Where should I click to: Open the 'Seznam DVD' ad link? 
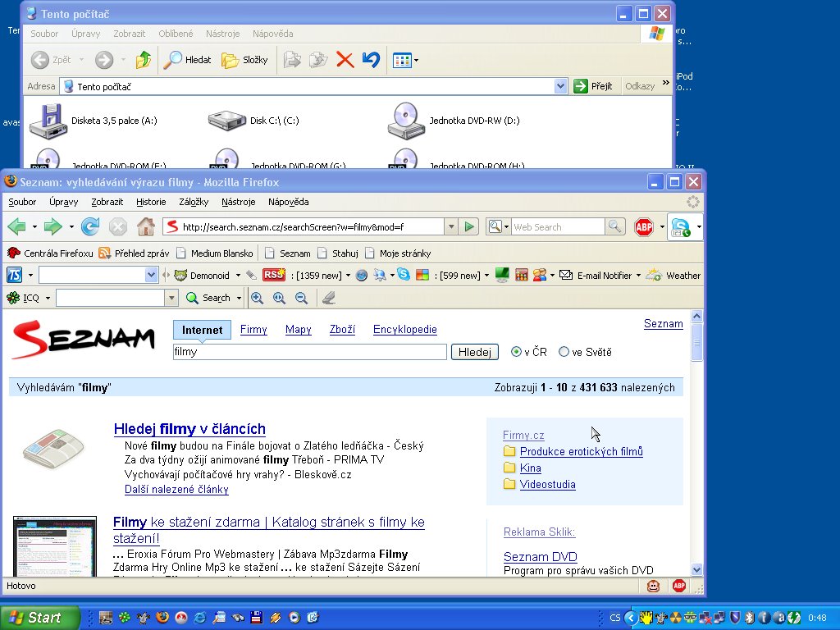point(540,557)
